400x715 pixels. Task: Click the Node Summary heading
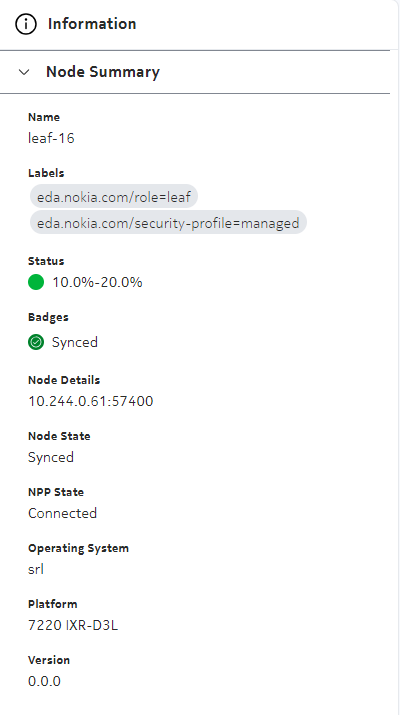click(x=103, y=72)
